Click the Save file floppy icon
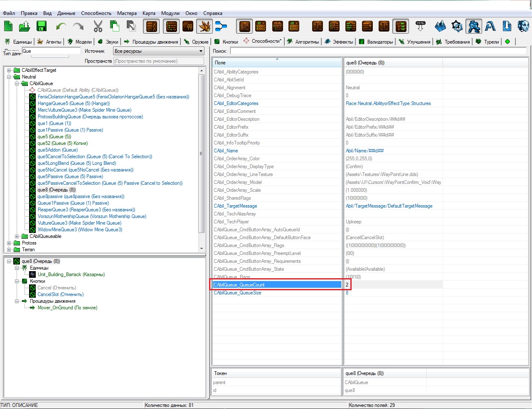The width and height of the screenshot is (532, 409). pos(42,26)
